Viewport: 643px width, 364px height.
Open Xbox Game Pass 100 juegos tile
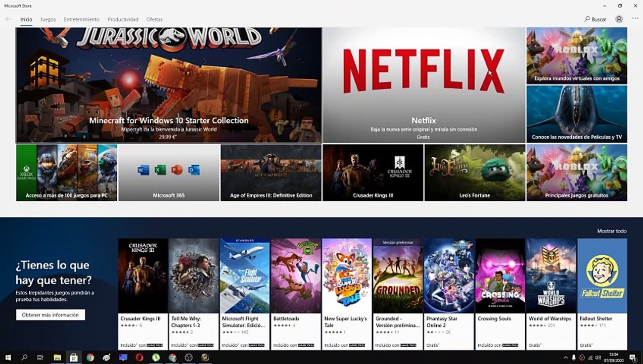pos(67,173)
